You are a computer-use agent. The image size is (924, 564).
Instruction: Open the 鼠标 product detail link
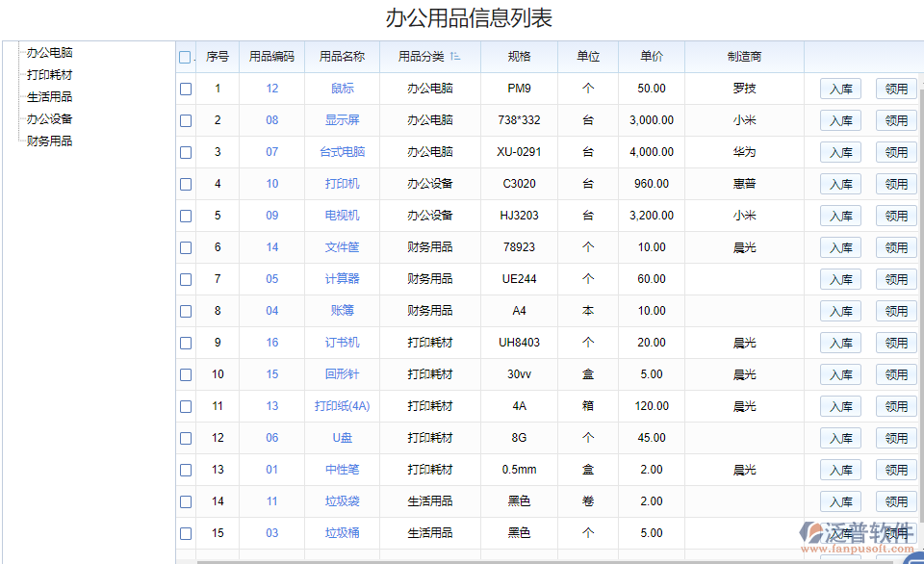342,88
